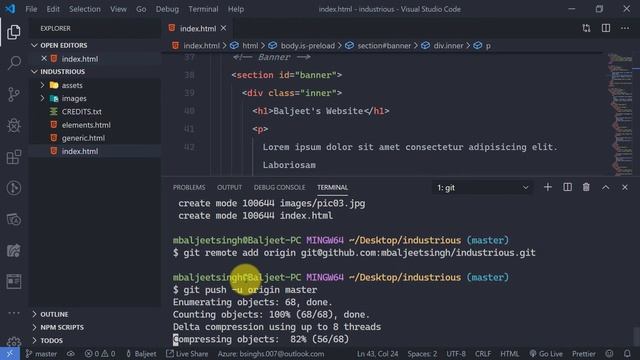This screenshot has height=360, width=640.
Task: Split the editor to the right
Action: [606, 28]
